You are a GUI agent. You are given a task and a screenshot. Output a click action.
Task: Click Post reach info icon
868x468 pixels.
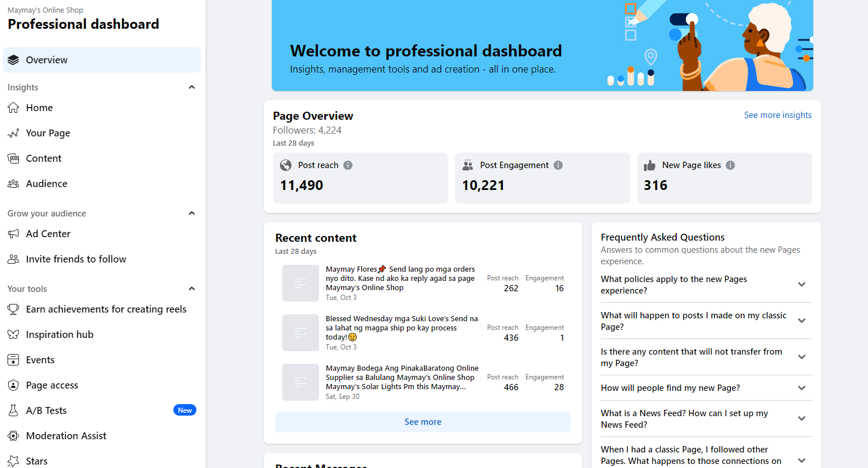click(348, 165)
